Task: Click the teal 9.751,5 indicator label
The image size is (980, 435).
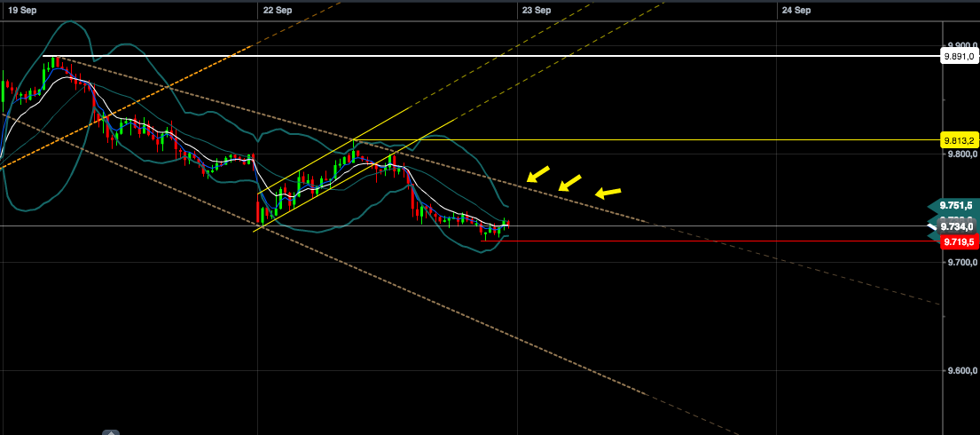Action: [x=954, y=205]
